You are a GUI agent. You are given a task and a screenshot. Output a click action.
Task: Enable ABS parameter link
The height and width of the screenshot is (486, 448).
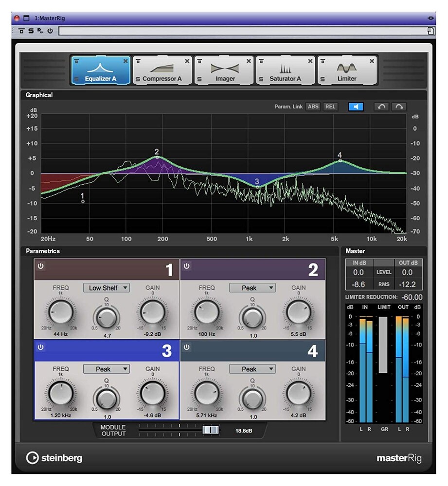point(313,107)
